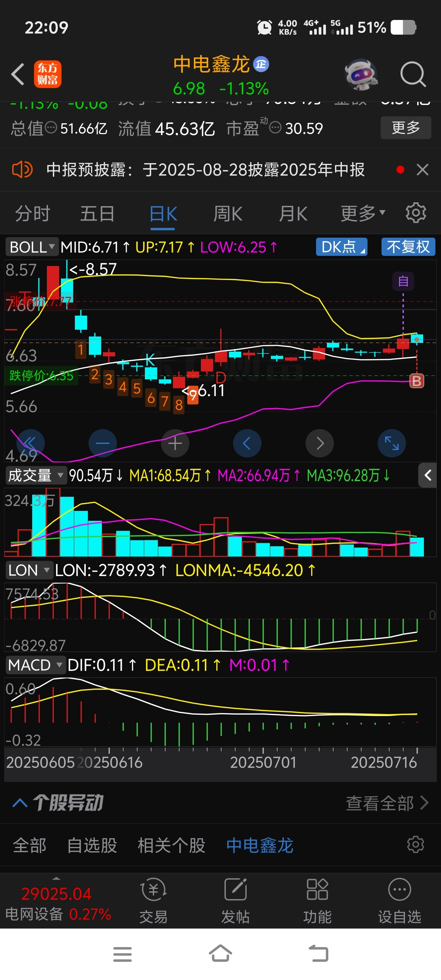Tap the blue 企 badge icon
Viewport: 441px width, 980px height.
(261, 64)
